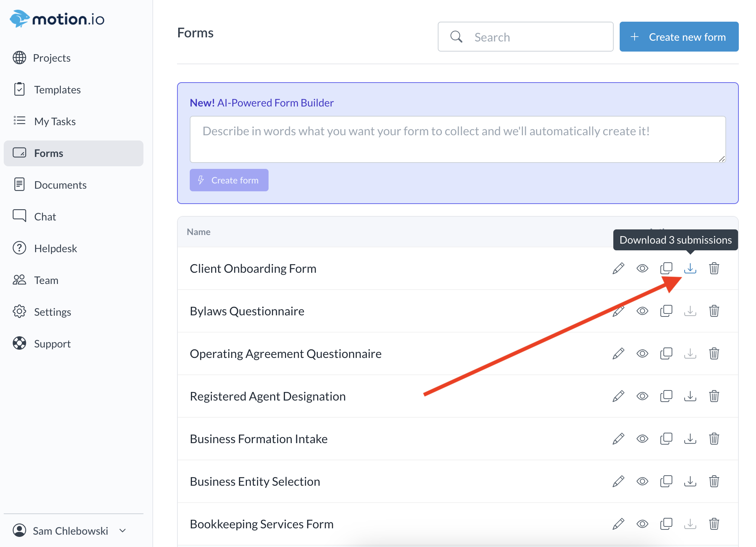This screenshot has height=547, width=756.
Task: Download Client Onboarding Form submissions
Action: click(690, 268)
